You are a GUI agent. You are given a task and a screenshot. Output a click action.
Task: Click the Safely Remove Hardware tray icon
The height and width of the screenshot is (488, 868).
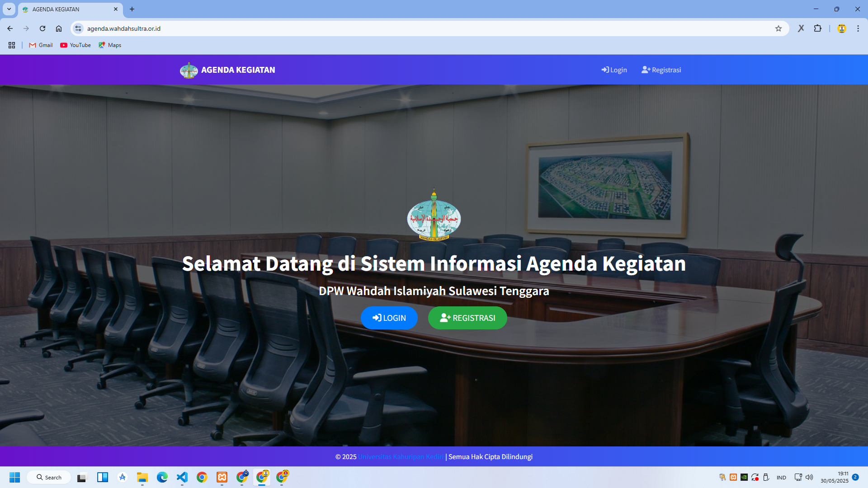tap(766, 477)
